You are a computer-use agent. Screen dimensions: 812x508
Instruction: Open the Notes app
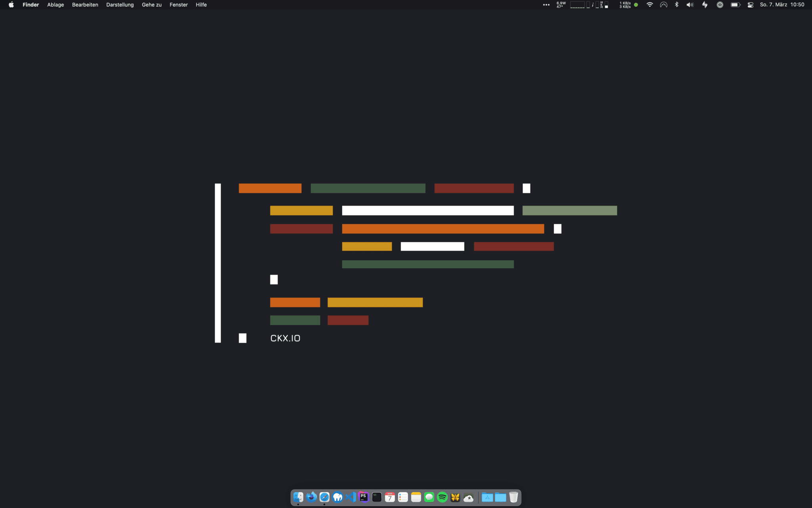click(x=416, y=497)
